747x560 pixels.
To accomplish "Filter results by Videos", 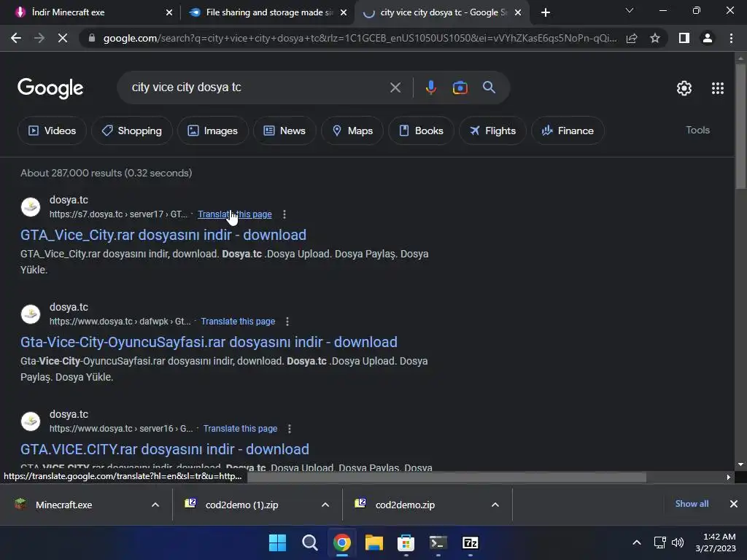I will tap(52, 131).
